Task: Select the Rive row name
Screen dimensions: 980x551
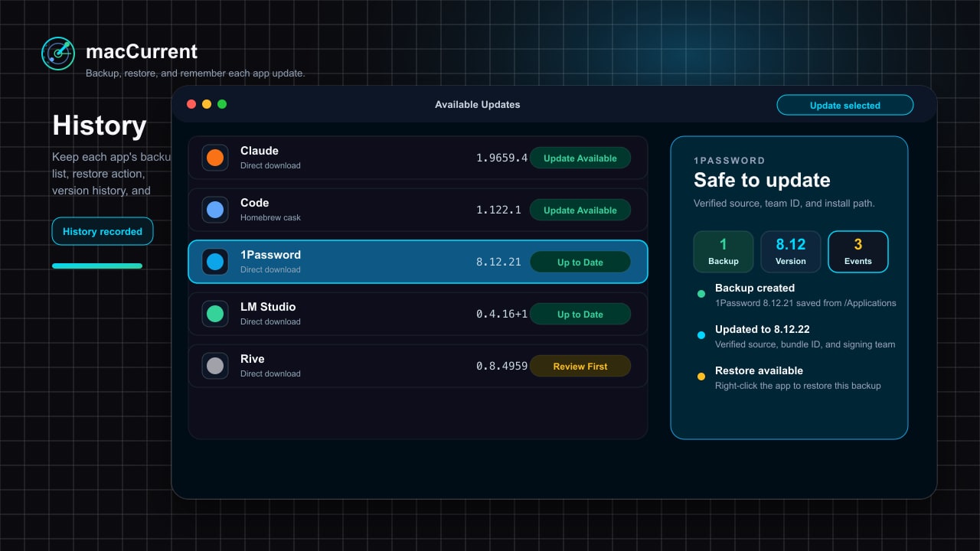Action: coord(253,359)
